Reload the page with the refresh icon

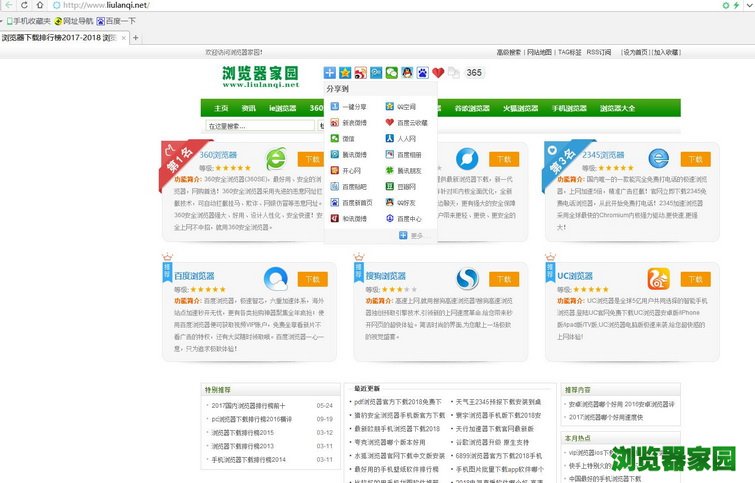(24, 5)
